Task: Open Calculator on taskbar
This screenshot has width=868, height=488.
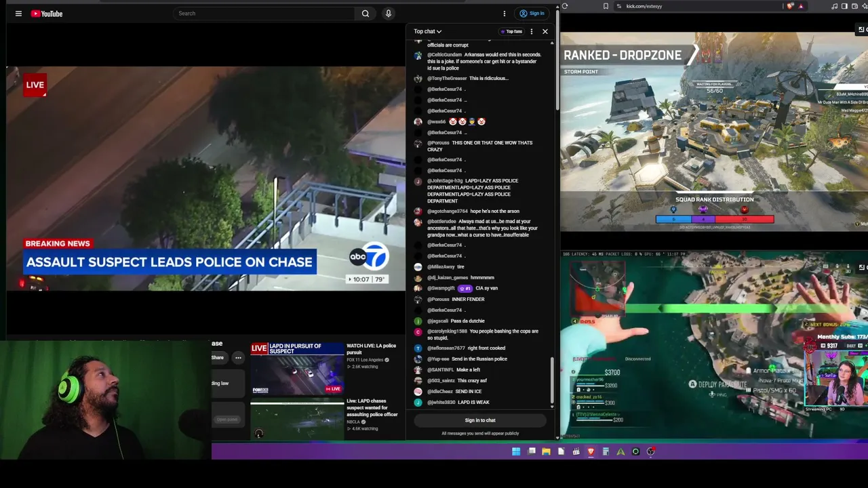Action: (606, 451)
